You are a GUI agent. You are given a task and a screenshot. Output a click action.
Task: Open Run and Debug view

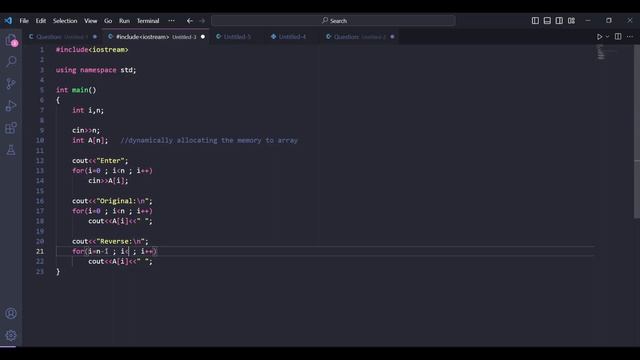pos(11,106)
